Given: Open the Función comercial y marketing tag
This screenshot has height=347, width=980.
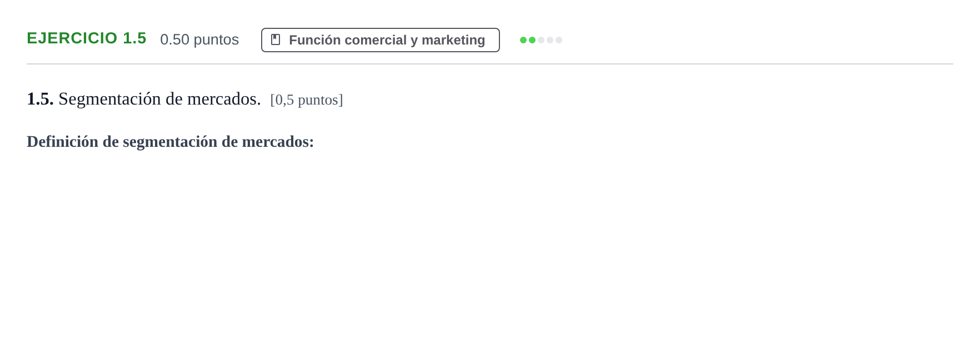Looking at the screenshot, I should coord(381,40).
